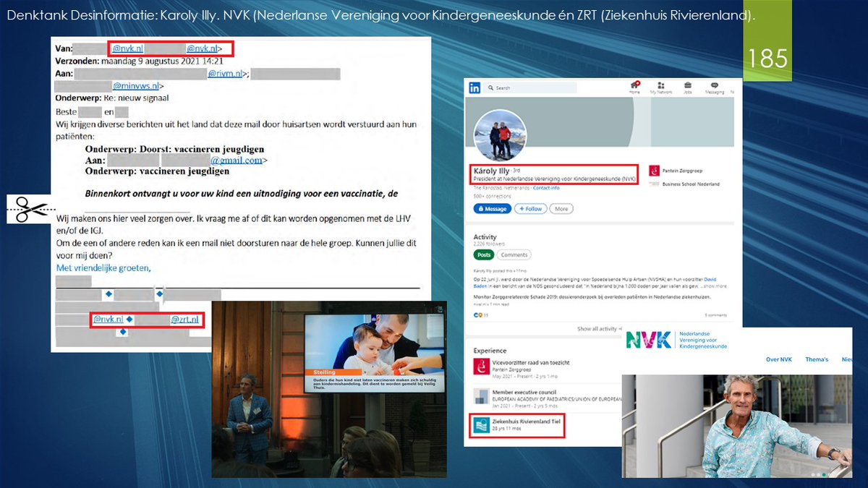Open the LinkedIn Messaging icon
868x488 pixels.
[714, 86]
